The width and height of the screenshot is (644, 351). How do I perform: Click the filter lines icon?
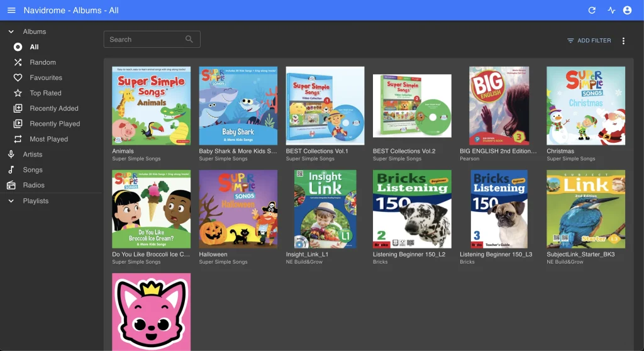click(x=570, y=41)
